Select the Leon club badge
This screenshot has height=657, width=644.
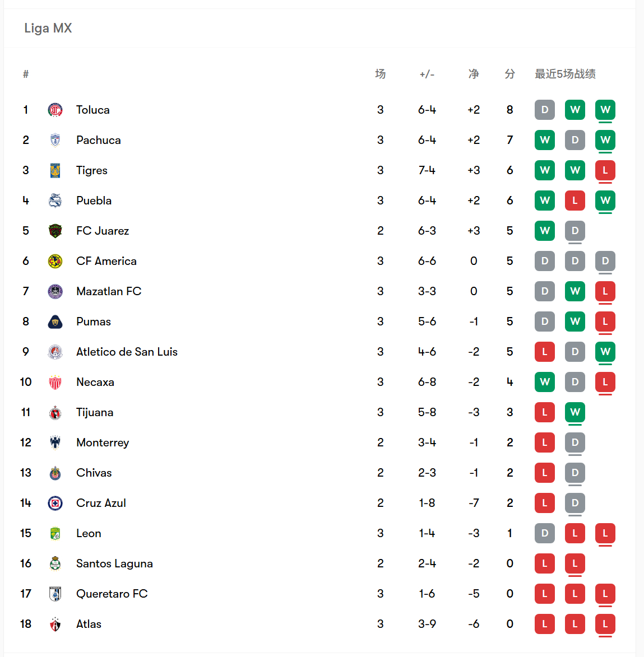pyautogui.click(x=55, y=533)
